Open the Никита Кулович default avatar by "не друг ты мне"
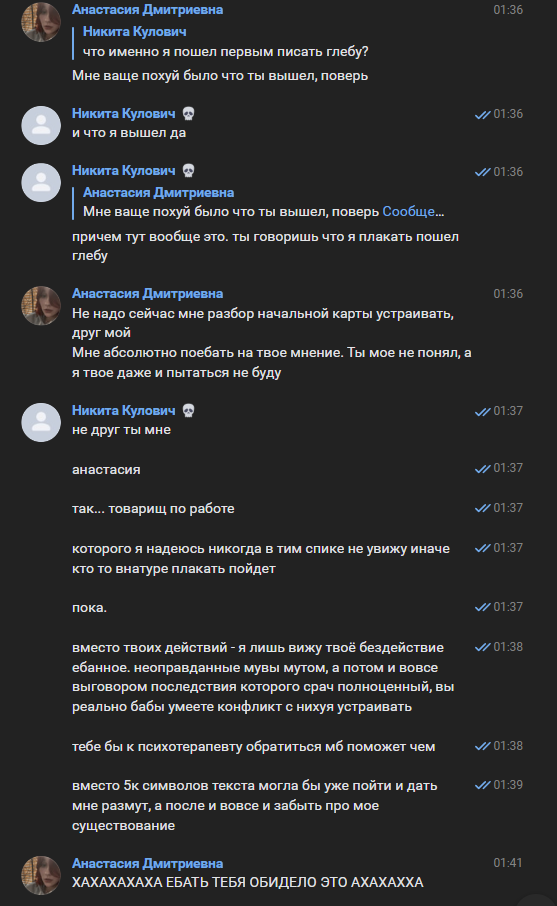The width and height of the screenshot is (557, 906). [41, 422]
